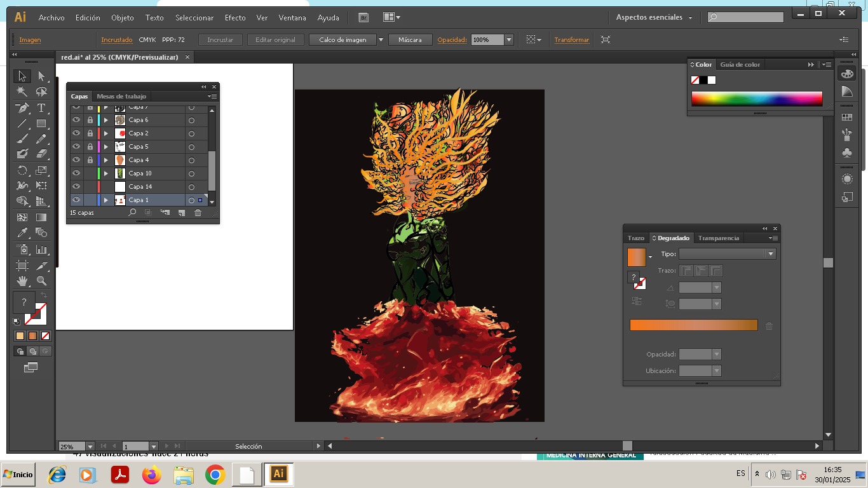This screenshot has height=488, width=868.
Task: Select the Column Graph tool
Action: coord(42,250)
